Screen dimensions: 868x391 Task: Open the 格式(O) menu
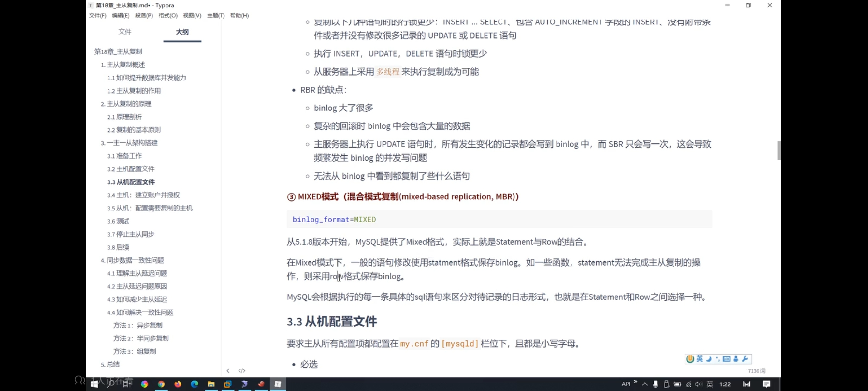[x=168, y=16]
